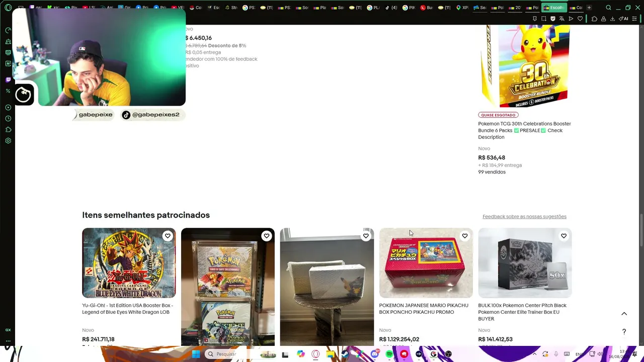Open the red Mario Pikachu box image
Screen dimensions: 644x362
pyautogui.click(x=426, y=263)
